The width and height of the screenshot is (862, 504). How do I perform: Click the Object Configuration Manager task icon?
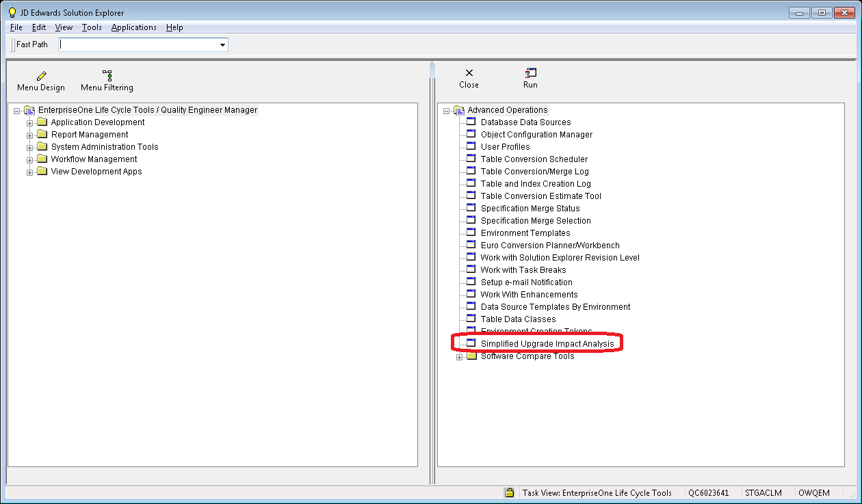click(471, 134)
